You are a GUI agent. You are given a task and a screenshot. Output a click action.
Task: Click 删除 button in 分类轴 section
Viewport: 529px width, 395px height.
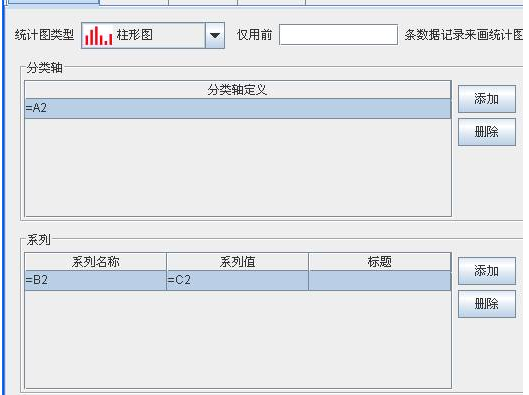click(x=486, y=132)
